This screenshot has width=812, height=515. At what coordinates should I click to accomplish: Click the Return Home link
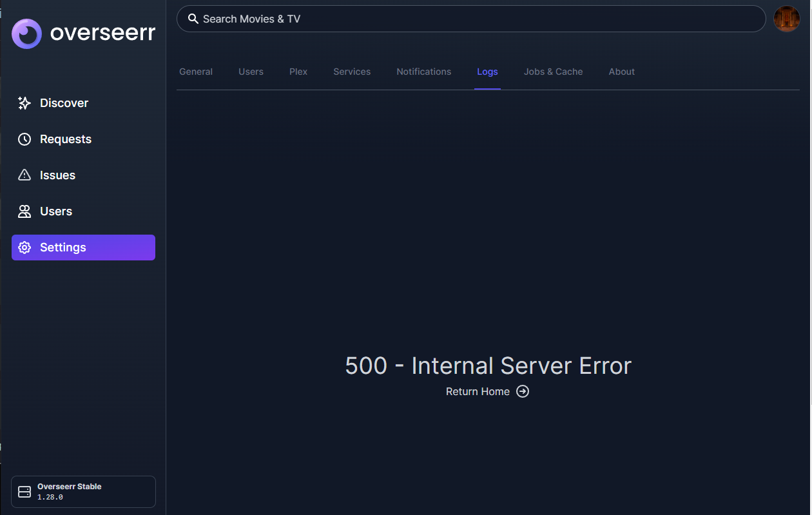478,391
